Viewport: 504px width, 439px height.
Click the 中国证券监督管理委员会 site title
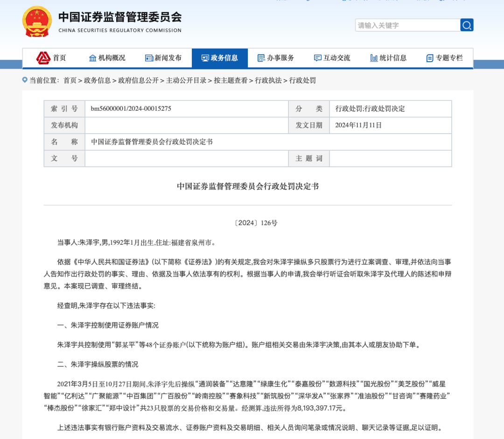(120, 17)
